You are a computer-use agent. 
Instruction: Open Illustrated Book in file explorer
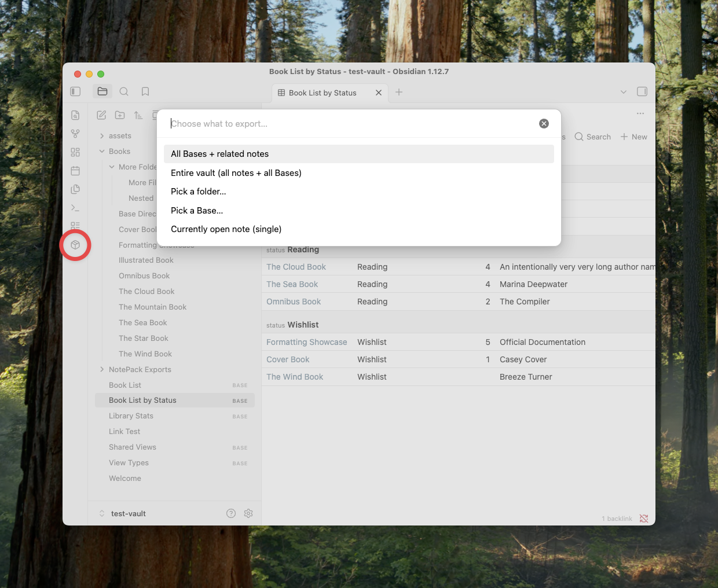pyautogui.click(x=146, y=260)
